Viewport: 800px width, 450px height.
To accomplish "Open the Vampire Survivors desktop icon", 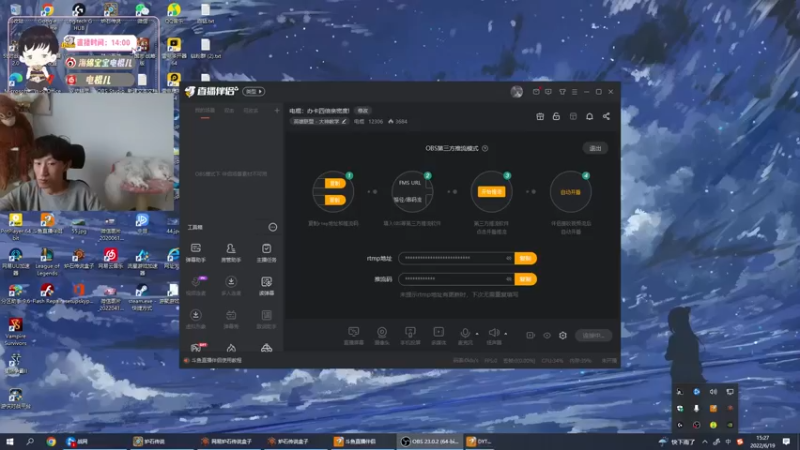I will pos(15,332).
